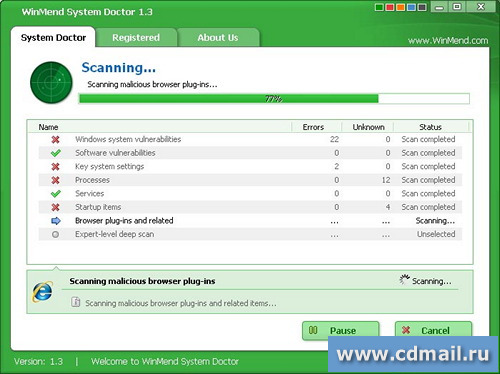Close the WinMend System Doctor window

(x=481, y=7)
